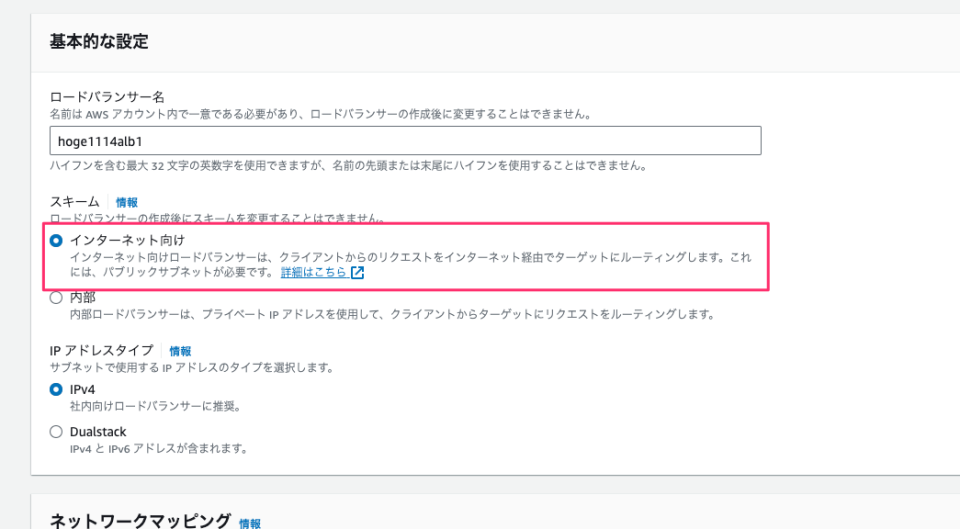Viewport: 960px width, 529px height.
Task: Open 情報 link next to ネットワークマッピング
Action: coord(250,523)
